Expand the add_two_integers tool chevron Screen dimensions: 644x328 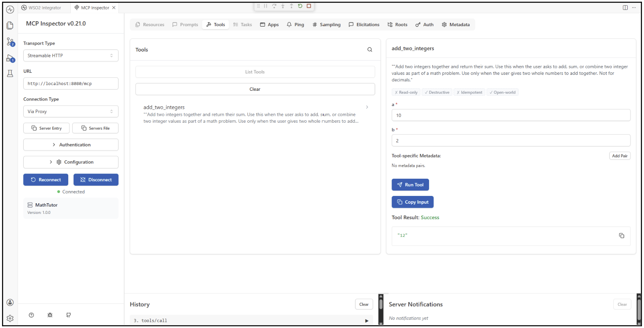pos(367,107)
